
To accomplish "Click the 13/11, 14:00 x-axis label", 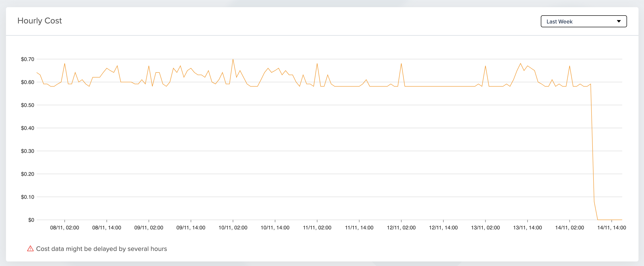I will (x=527, y=228).
